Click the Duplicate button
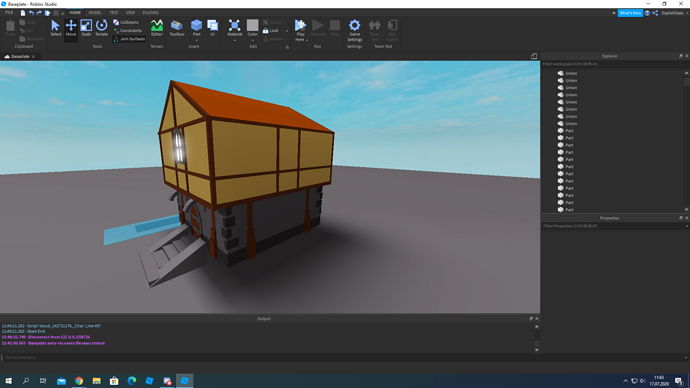Screen dimensions: 690x388 pyautogui.click(x=32, y=39)
